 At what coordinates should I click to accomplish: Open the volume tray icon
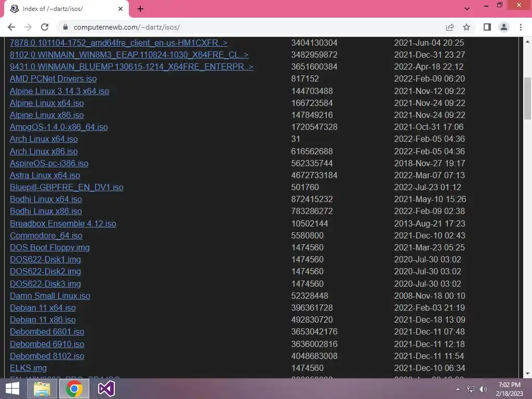tap(483, 389)
